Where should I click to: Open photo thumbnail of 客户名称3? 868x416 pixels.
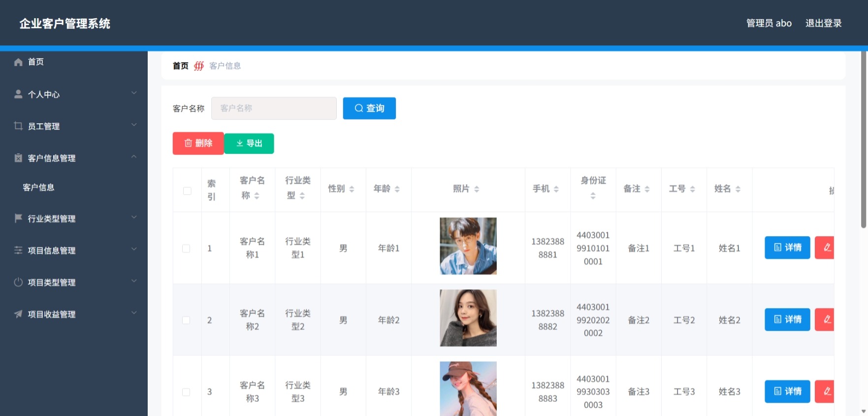468,389
